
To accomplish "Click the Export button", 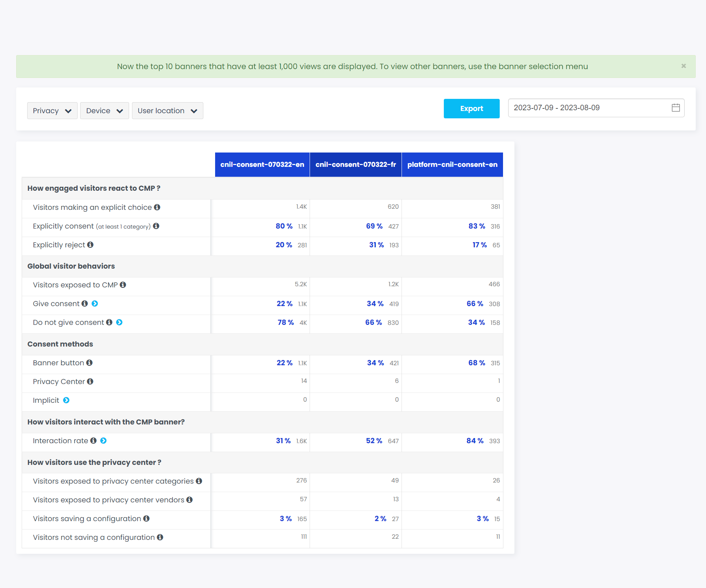I will click(471, 108).
